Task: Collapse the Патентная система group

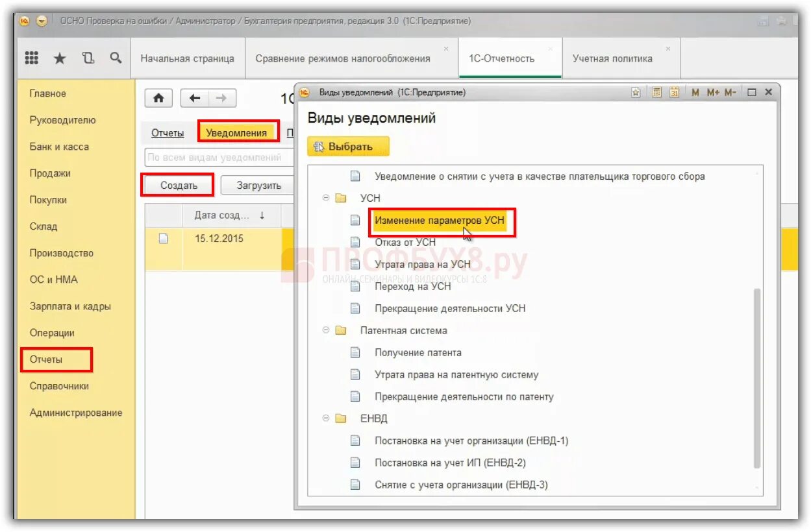Action: pos(326,330)
